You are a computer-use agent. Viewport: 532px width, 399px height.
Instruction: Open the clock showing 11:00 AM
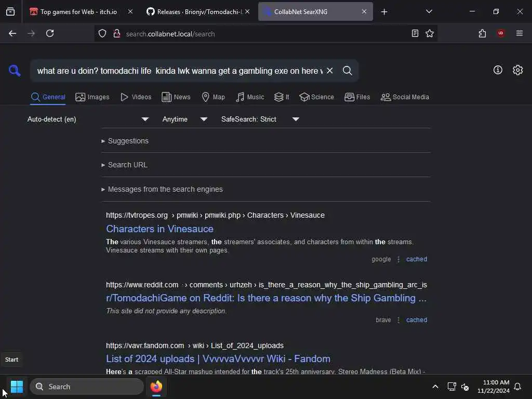[494, 387]
